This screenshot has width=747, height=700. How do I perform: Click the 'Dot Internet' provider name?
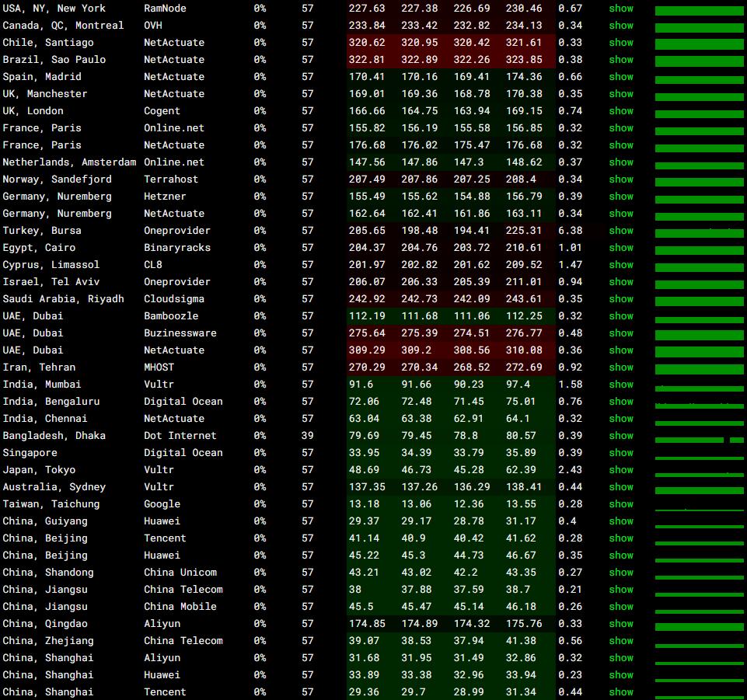coord(180,436)
